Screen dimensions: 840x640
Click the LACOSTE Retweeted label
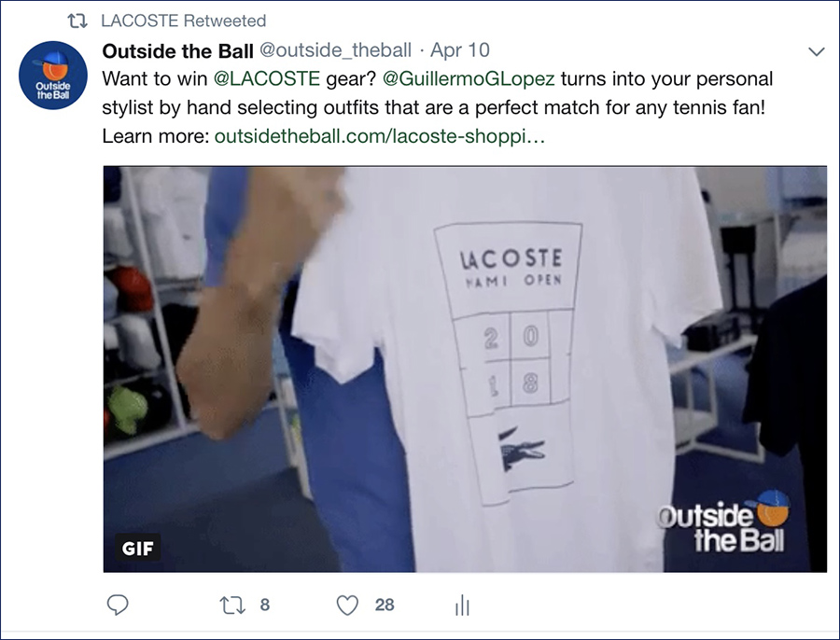point(183,21)
